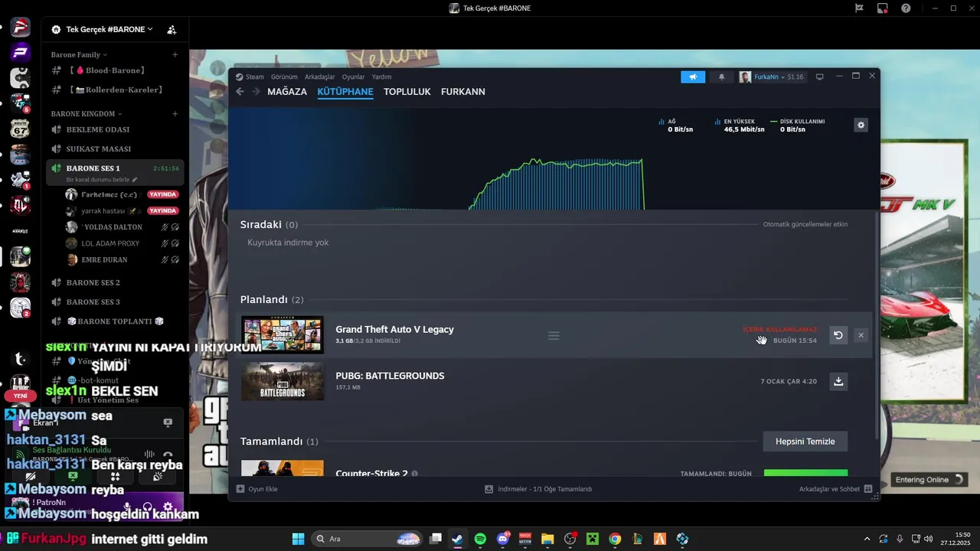
Task: Open the Discord inbox icon in title bar
Action: tap(883, 8)
